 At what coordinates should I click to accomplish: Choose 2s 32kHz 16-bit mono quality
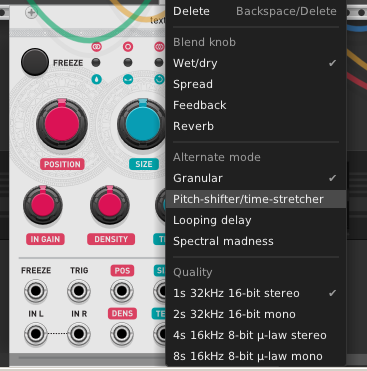pyautogui.click(x=256, y=314)
